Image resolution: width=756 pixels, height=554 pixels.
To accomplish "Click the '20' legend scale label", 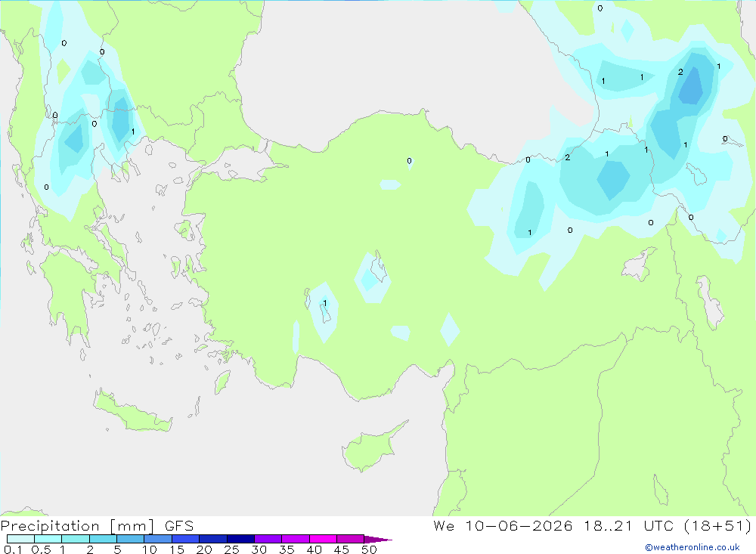I will click(x=204, y=549).
